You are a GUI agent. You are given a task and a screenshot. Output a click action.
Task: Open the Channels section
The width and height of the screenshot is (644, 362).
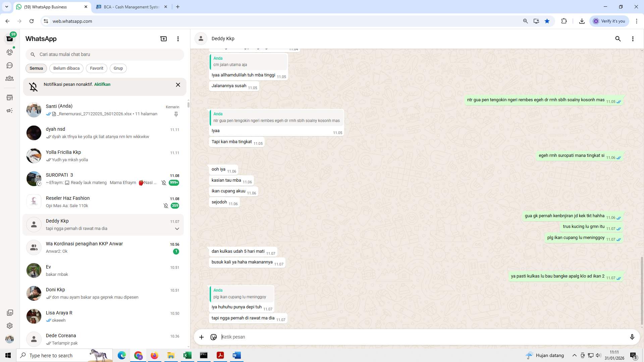coord(10,65)
